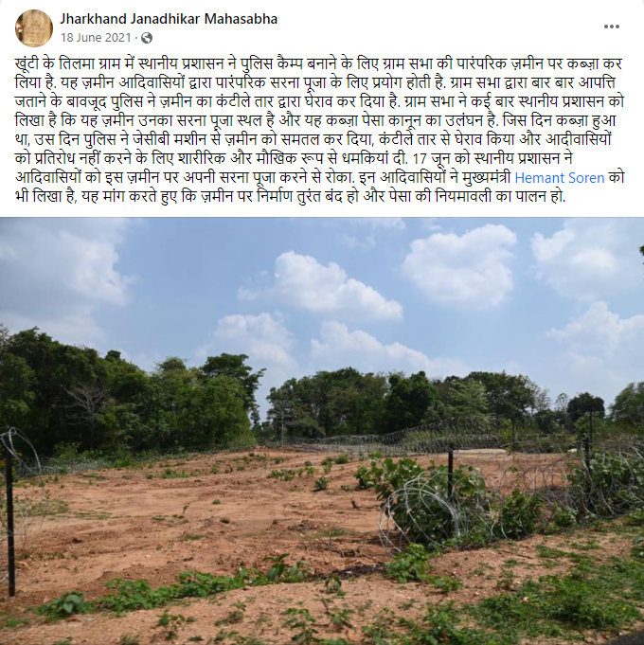The image size is (644, 645).
Task: Follow the Hemant Soren tagged profile link
Action: pyautogui.click(x=560, y=178)
